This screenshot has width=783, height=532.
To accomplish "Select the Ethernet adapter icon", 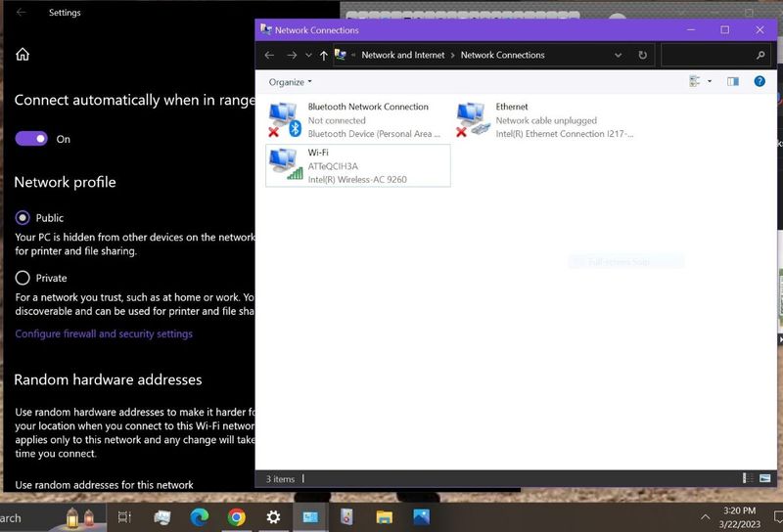I will point(474,120).
